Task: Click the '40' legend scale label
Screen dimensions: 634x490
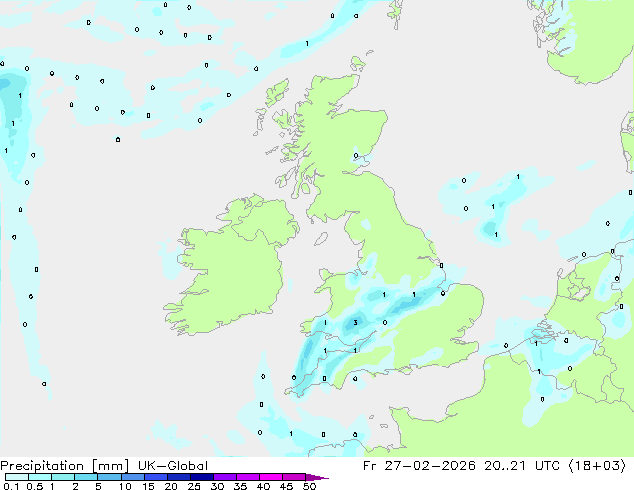Action: [263, 486]
